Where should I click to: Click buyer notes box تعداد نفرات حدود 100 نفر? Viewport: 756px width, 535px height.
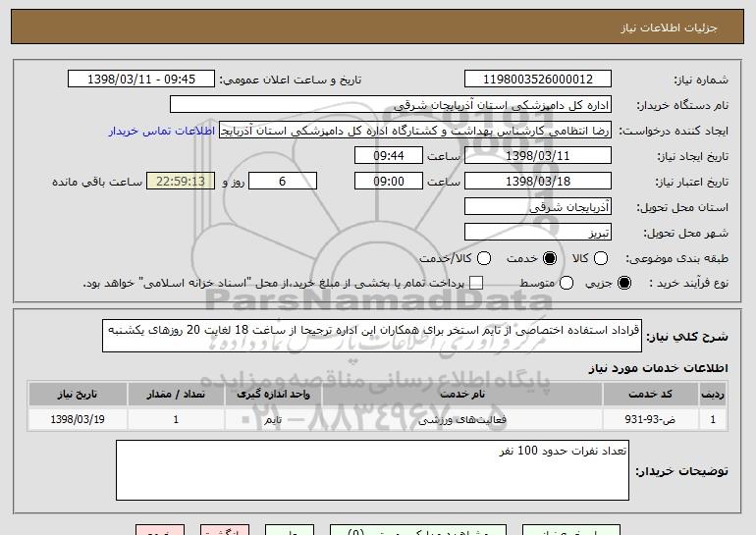coord(372,470)
